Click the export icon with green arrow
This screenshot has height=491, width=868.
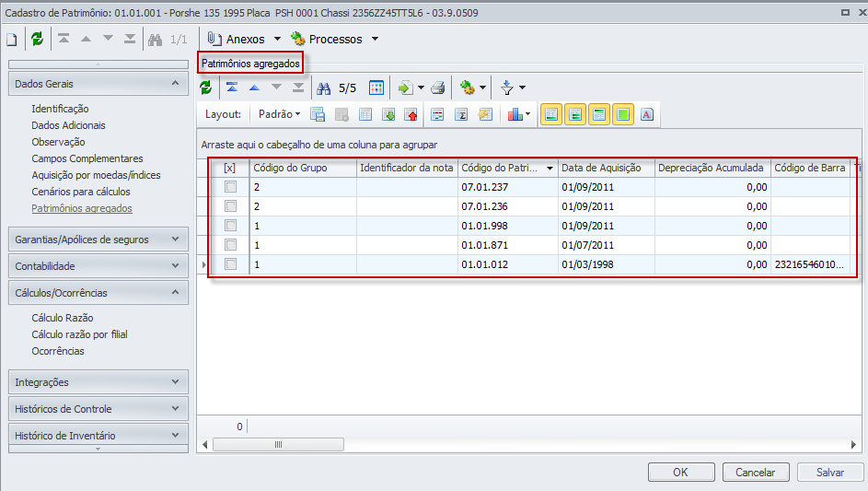point(405,88)
